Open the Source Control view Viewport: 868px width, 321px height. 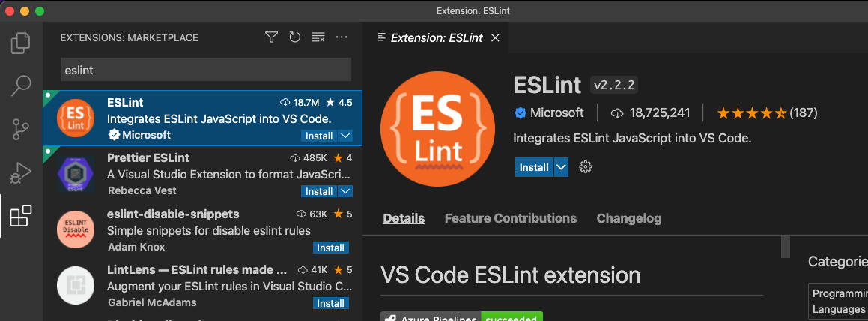coord(21,128)
